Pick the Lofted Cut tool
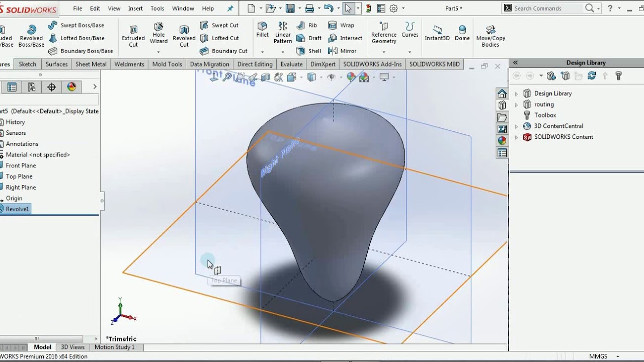Image resolution: width=644 pixels, height=362 pixels. 219,38
